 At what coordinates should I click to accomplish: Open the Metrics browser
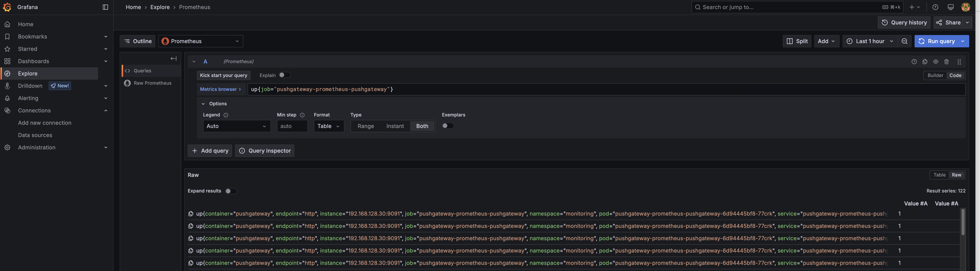[221, 89]
